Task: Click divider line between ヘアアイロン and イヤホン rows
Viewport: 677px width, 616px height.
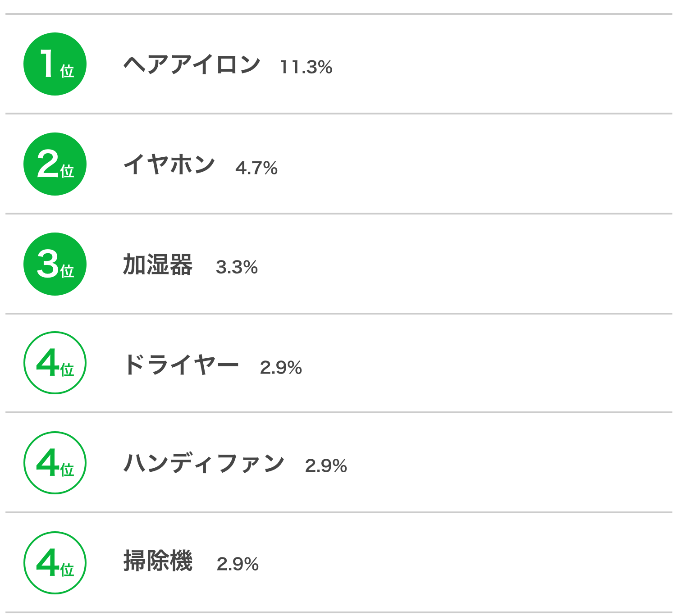Action: (338, 114)
